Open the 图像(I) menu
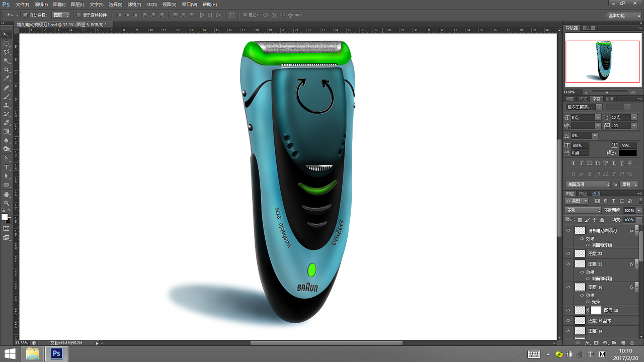 59,5
